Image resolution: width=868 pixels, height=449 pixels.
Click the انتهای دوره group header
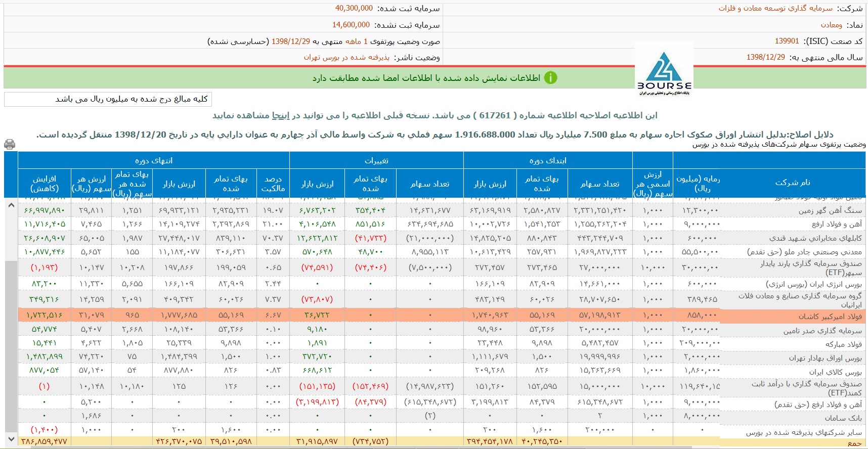point(154,160)
